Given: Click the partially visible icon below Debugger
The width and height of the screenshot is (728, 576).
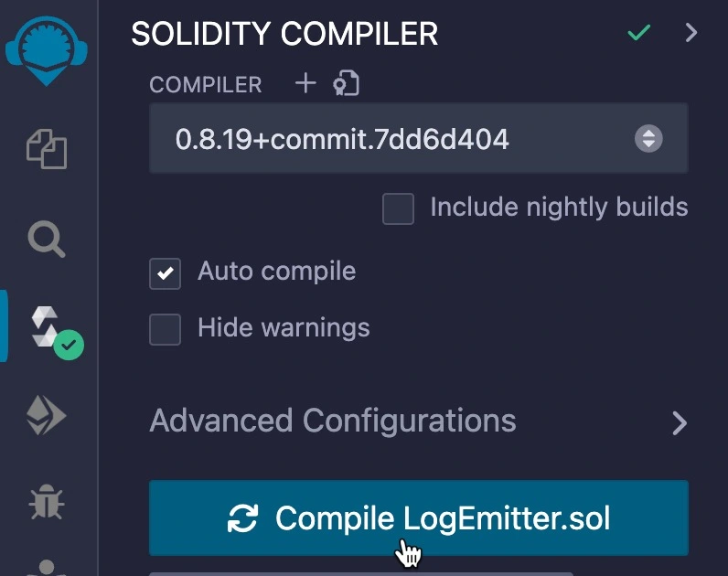Looking at the screenshot, I should pyautogui.click(x=46, y=567).
